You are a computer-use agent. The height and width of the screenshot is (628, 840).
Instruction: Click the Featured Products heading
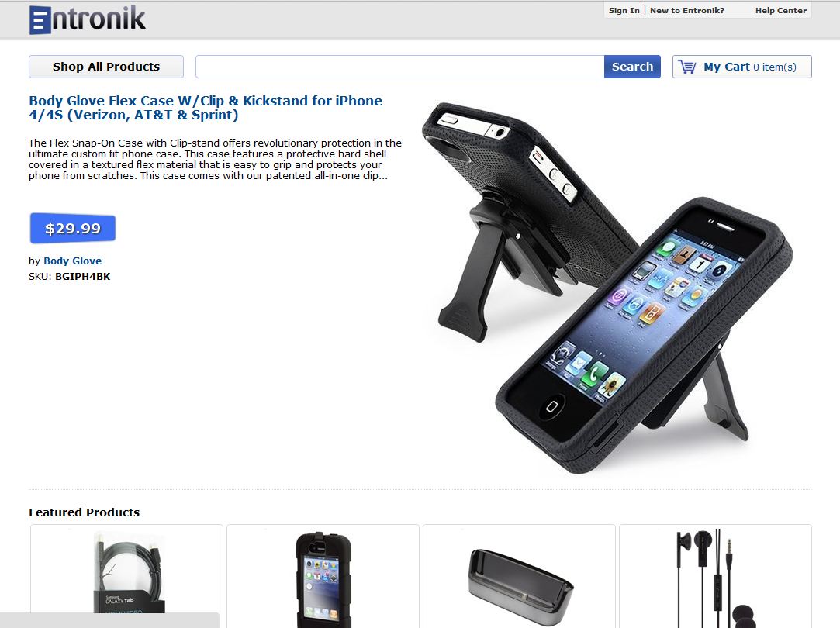[x=84, y=512]
